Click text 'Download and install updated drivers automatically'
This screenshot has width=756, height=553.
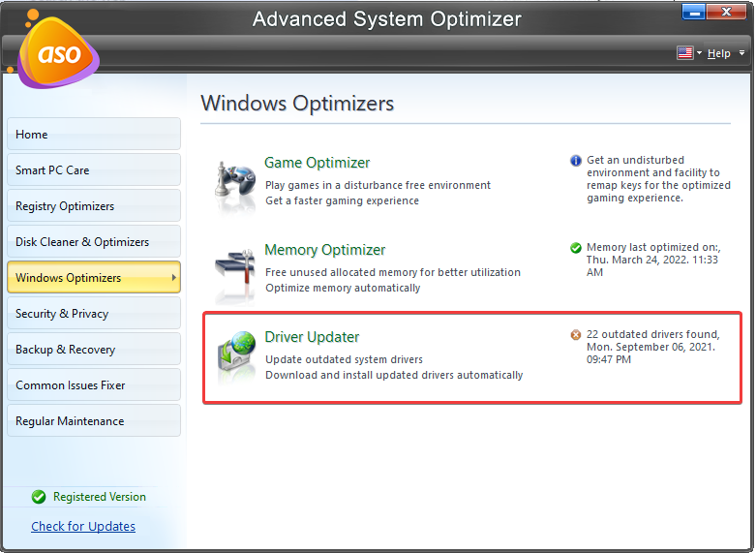click(394, 375)
